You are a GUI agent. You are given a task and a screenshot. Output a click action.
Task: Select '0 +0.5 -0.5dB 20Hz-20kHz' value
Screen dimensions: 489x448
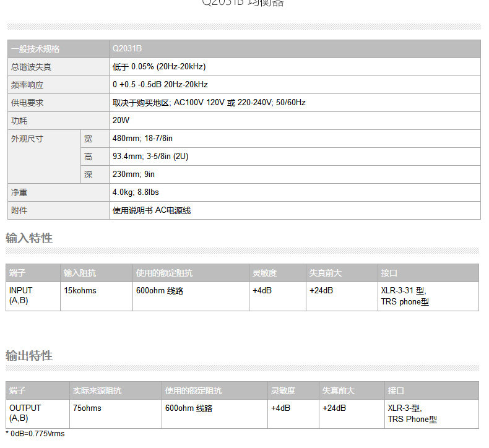[x=160, y=85]
